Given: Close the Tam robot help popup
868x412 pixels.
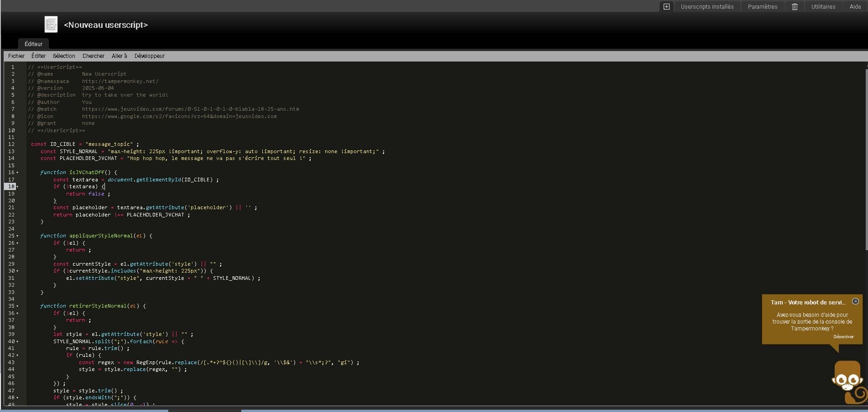Looking at the screenshot, I should (855, 301).
